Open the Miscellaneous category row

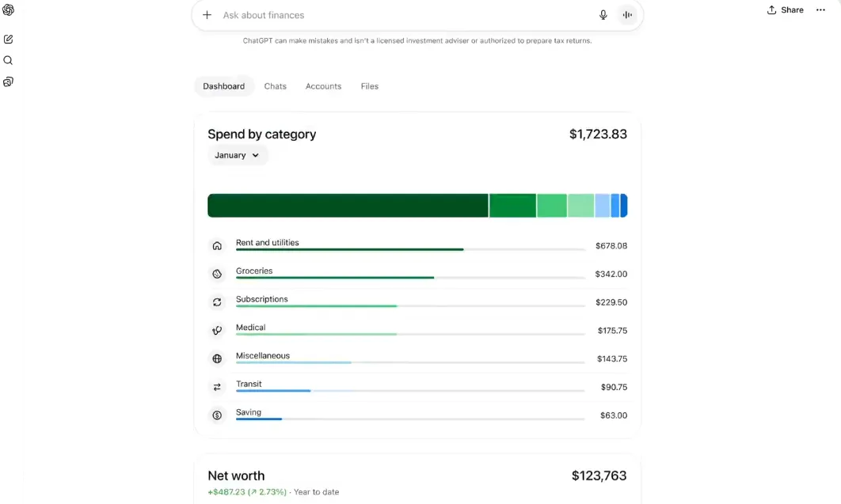pos(417,359)
